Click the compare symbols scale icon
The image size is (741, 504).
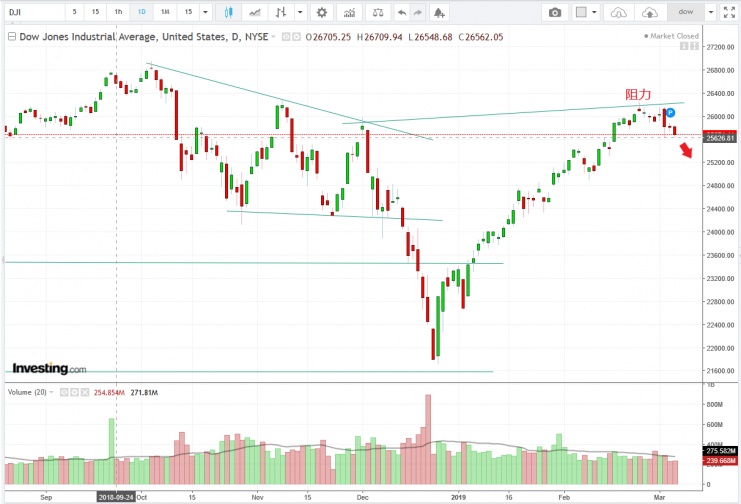(x=376, y=12)
